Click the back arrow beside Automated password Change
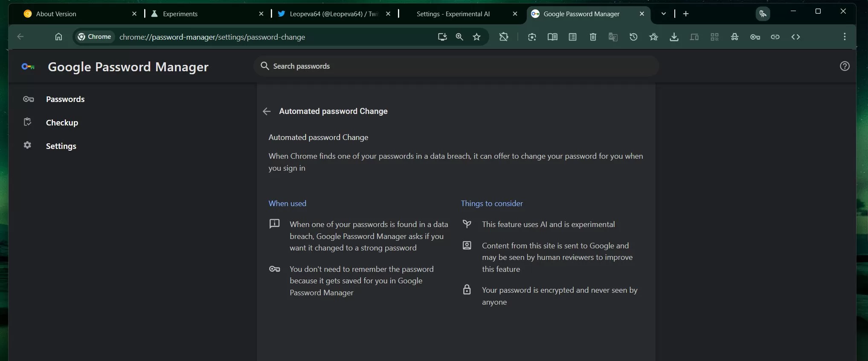This screenshot has width=868, height=361. [267, 111]
